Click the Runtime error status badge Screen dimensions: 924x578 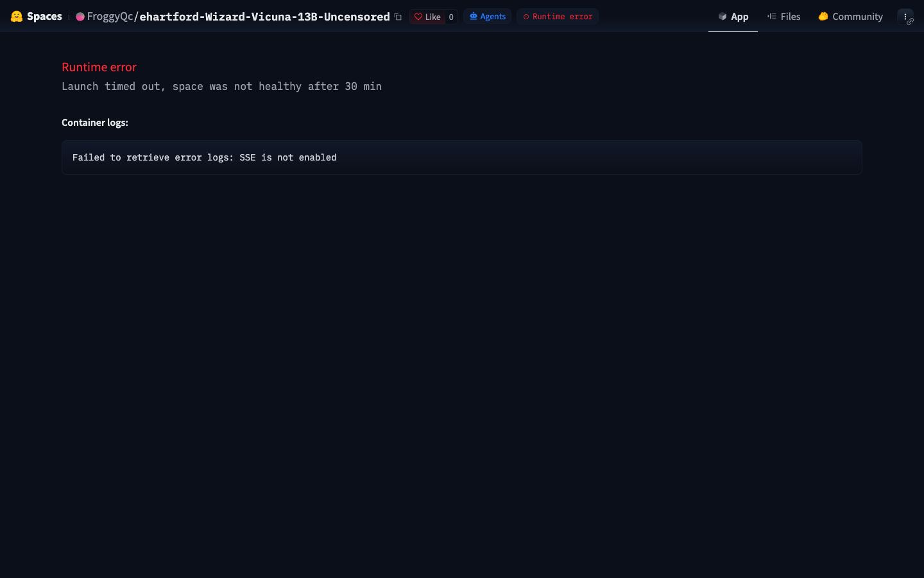(558, 17)
